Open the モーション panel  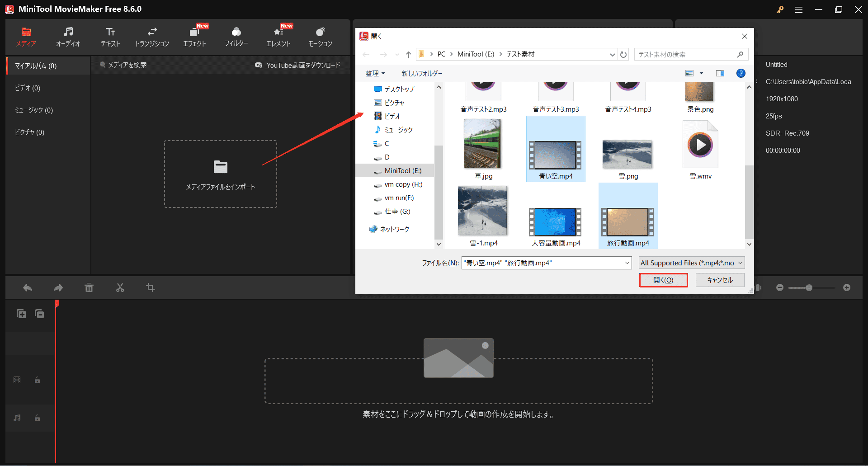point(320,36)
